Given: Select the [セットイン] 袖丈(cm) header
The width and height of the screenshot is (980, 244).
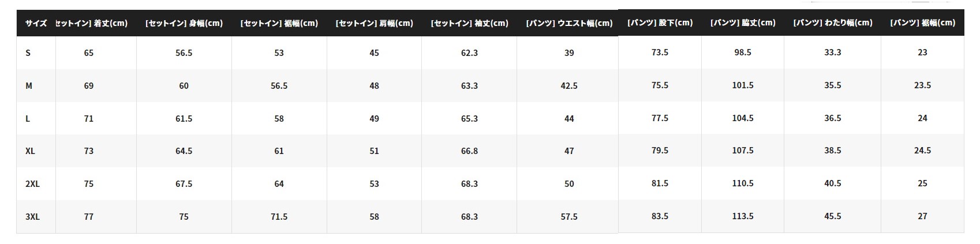Looking at the screenshot, I should (470, 24).
